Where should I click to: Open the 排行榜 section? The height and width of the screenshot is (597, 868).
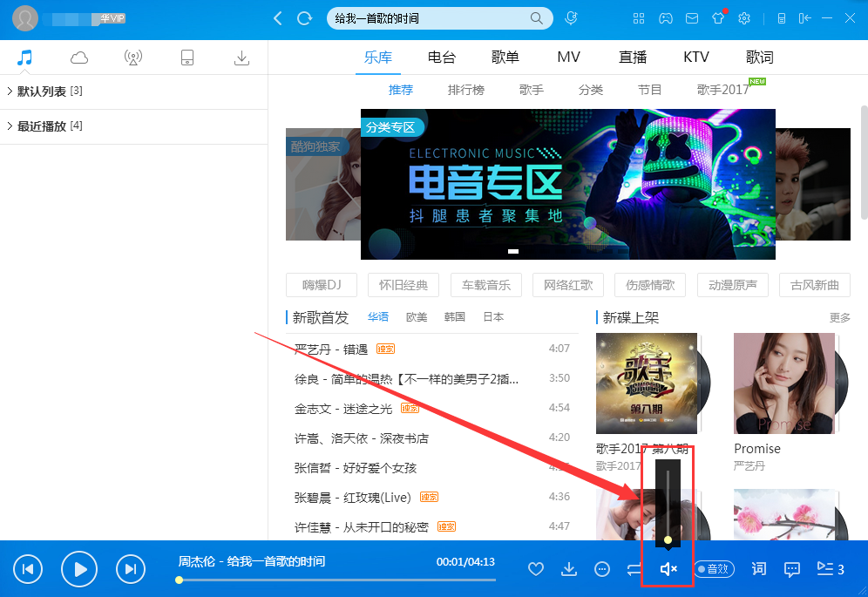(x=465, y=89)
